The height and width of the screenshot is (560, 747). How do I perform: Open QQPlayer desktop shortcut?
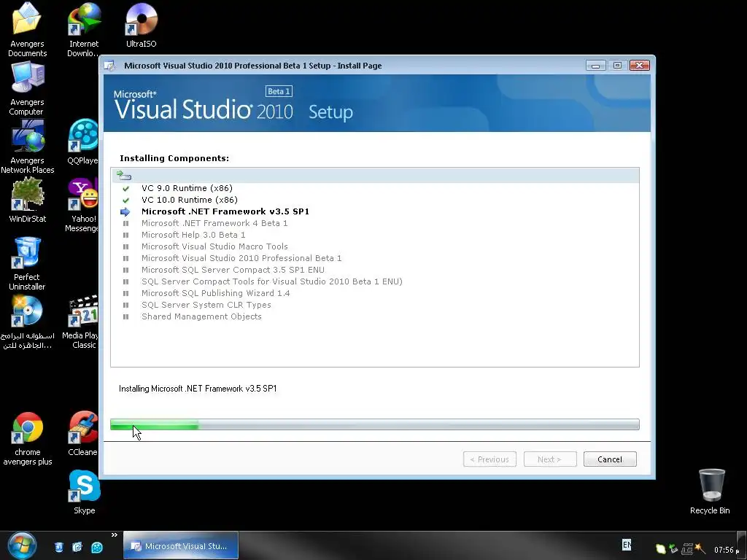point(83,135)
